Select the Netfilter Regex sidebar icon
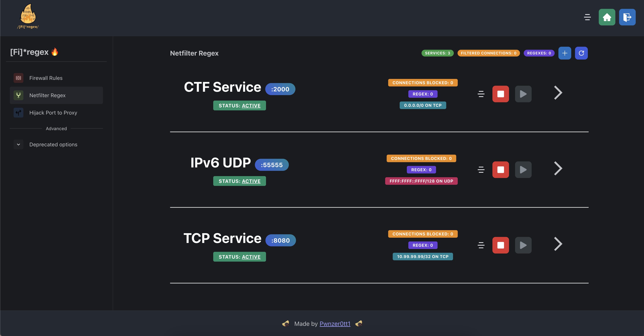This screenshot has height=336, width=644. 18,95
